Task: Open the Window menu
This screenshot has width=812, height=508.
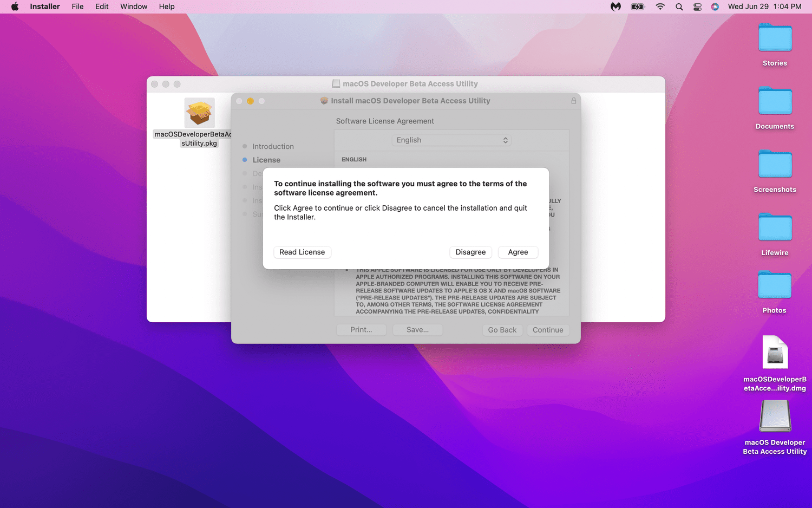Action: pyautogui.click(x=134, y=6)
